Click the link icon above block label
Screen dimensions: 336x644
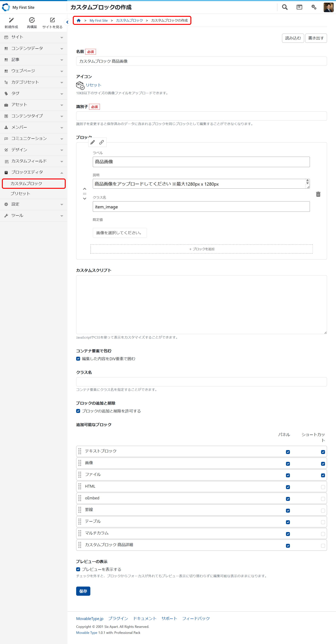pyautogui.click(x=102, y=142)
